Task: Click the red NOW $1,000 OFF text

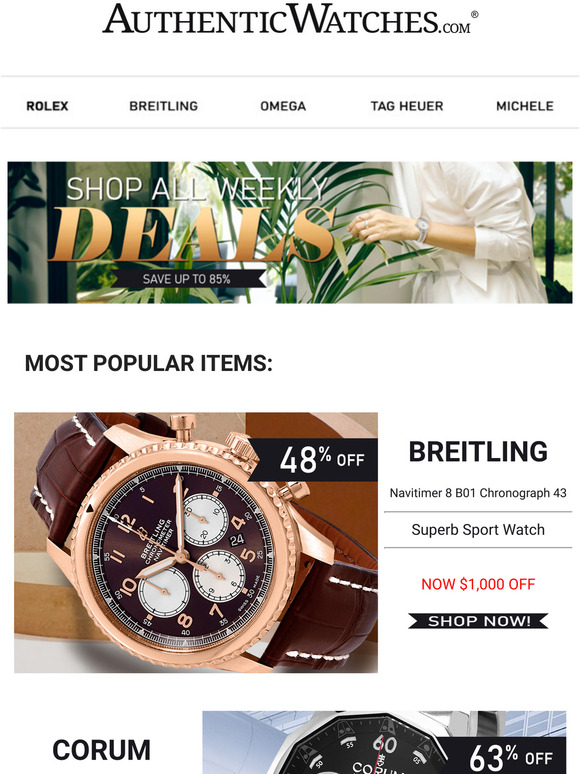Action: (478, 584)
